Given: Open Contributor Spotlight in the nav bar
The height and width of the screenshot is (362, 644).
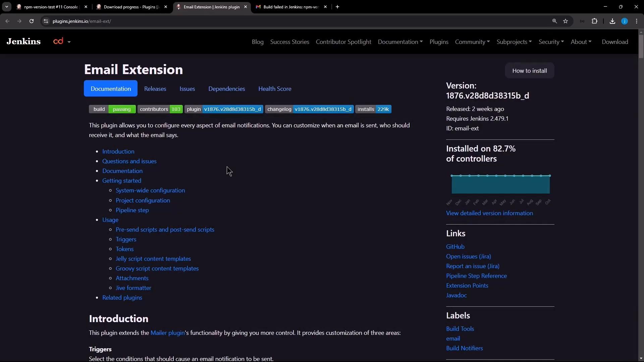Looking at the screenshot, I should tap(343, 42).
